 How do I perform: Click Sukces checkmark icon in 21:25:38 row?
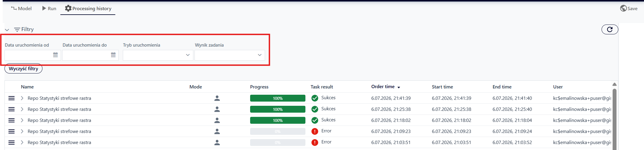(315, 109)
